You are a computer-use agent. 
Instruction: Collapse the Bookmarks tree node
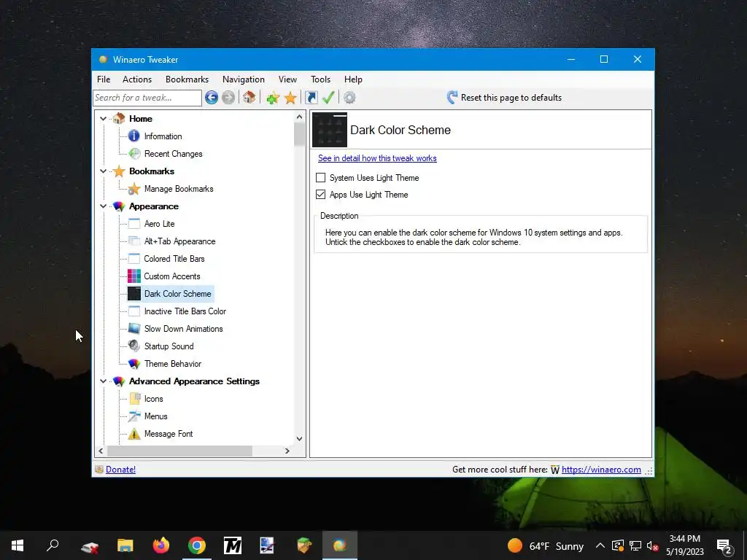pos(103,171)
